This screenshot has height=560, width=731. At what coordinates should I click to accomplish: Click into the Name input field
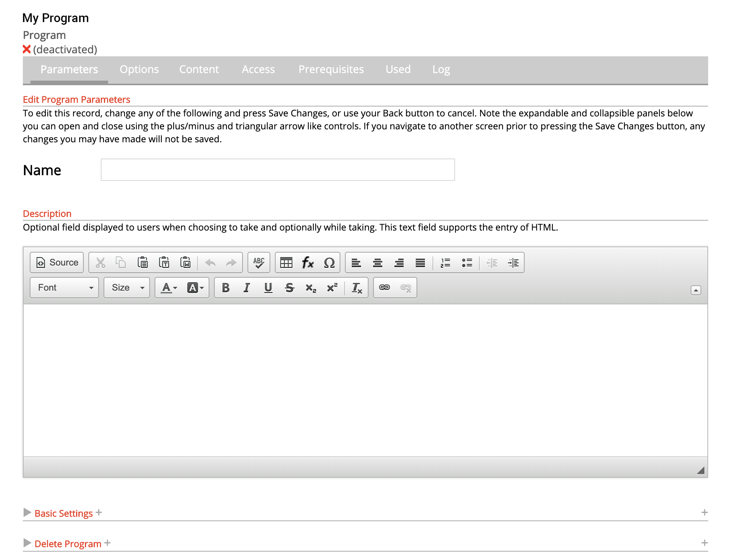278,170
